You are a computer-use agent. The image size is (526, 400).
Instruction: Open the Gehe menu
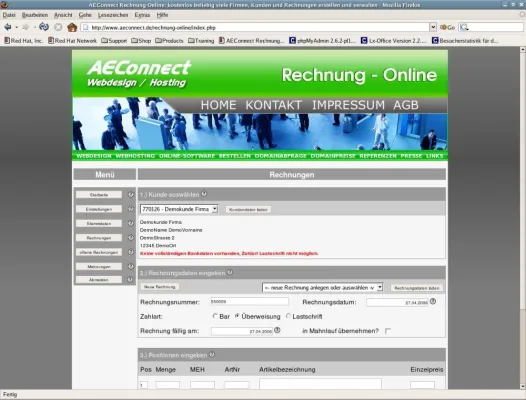[x=85, y=15]
